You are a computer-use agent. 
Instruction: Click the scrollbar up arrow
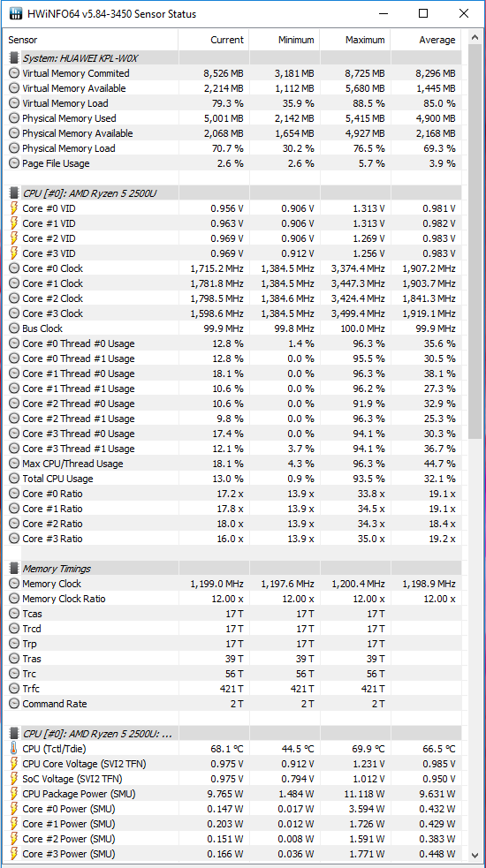[475, 38]
